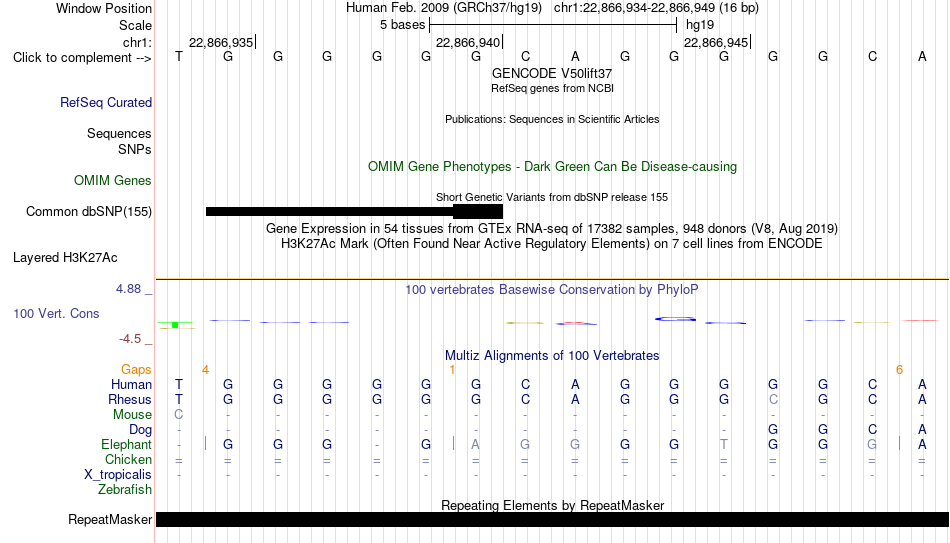
Task: Click the faded T in Elephant row
Action: 723,445
